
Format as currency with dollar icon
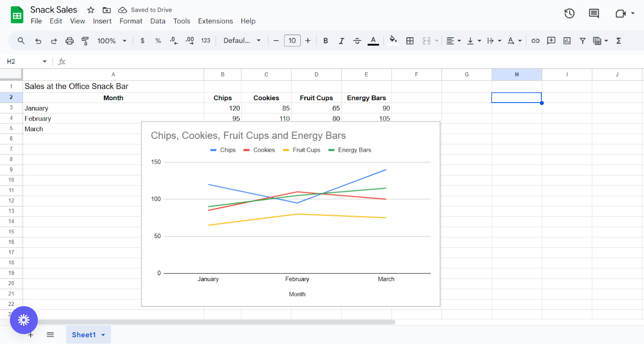[x=142, y=41]
